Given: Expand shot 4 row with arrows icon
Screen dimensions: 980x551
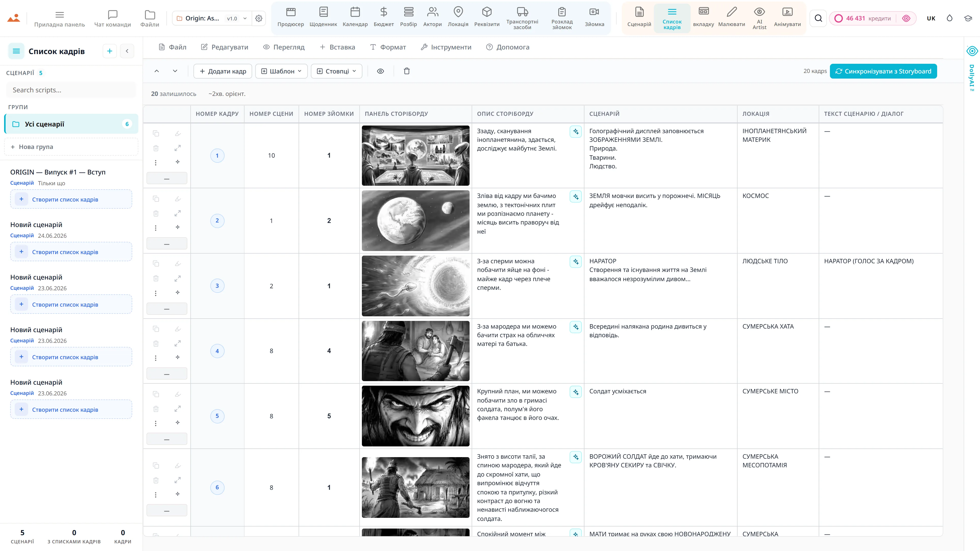Looking at the screenshot, I should [x=178, y=343].
